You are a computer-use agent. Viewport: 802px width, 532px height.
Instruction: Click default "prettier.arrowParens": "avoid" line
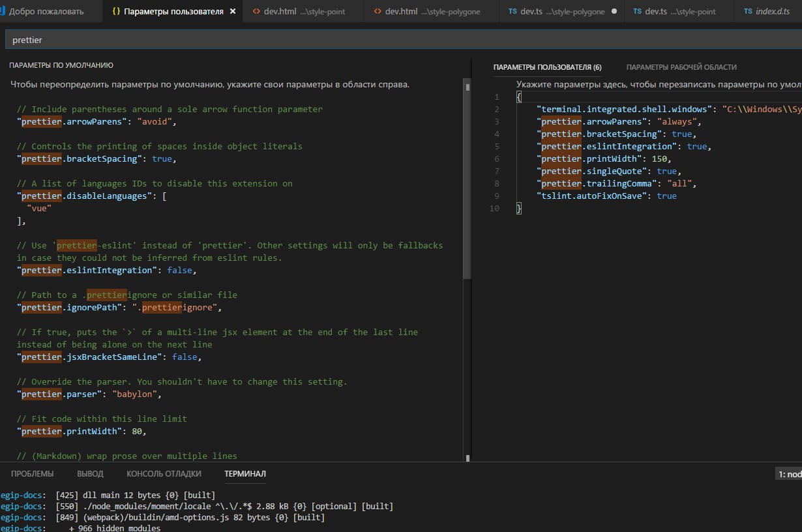(x=97, y=121)
